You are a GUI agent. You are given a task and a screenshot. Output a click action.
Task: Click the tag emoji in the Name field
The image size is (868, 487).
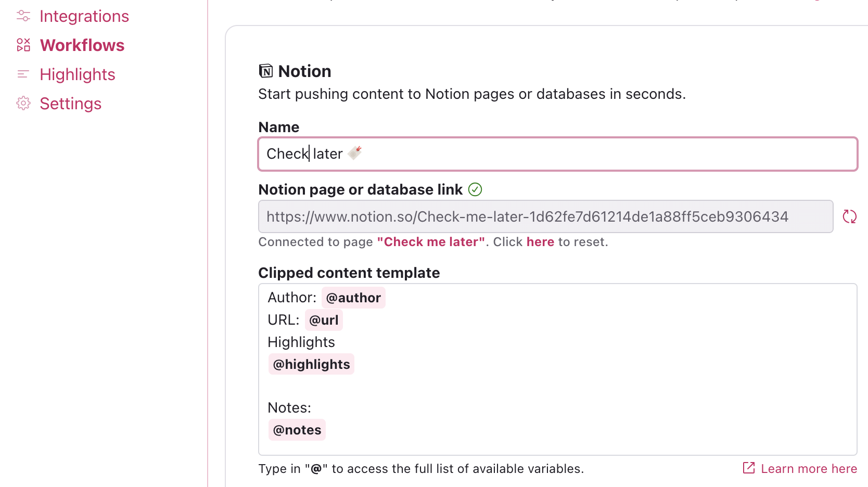(x=355, y=153)
